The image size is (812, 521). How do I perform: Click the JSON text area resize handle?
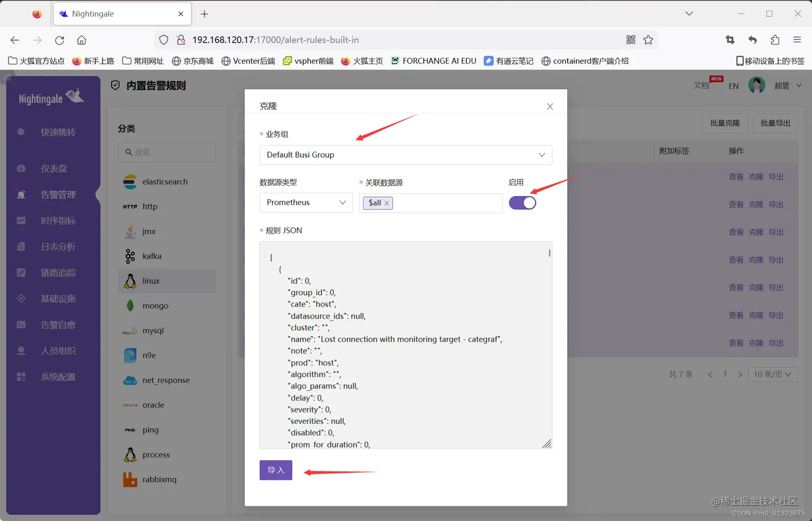(x=547, y=443)
